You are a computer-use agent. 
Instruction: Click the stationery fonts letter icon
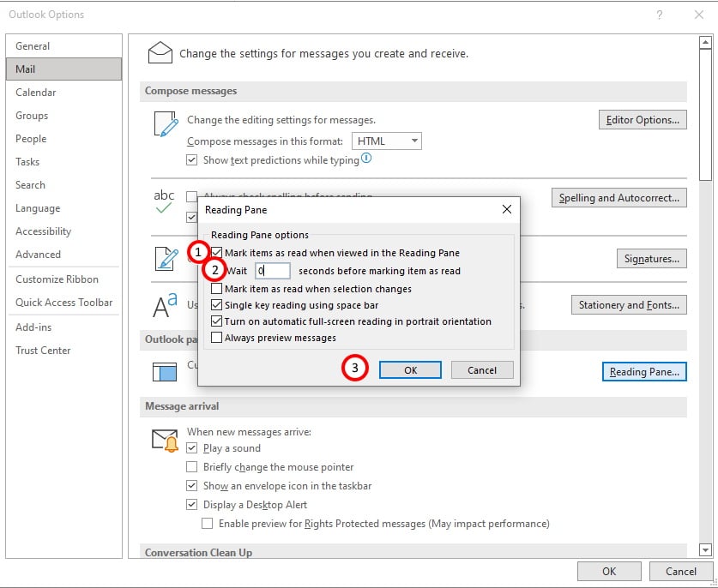click(x=165, y=305)
